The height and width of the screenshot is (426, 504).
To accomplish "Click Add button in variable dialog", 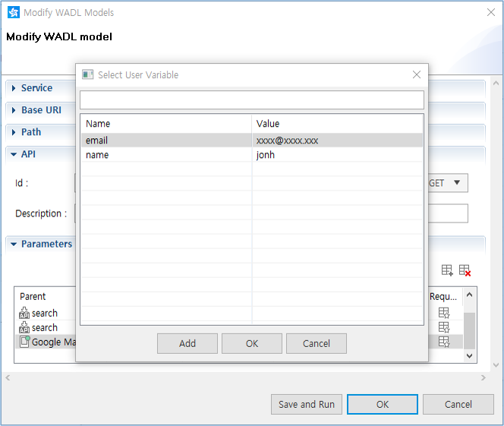I will click(187, 343).
